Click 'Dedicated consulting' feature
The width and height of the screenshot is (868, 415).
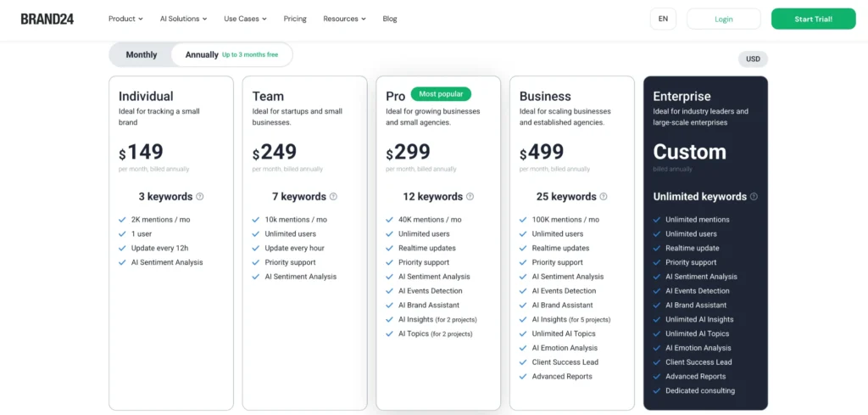[700, 391]
